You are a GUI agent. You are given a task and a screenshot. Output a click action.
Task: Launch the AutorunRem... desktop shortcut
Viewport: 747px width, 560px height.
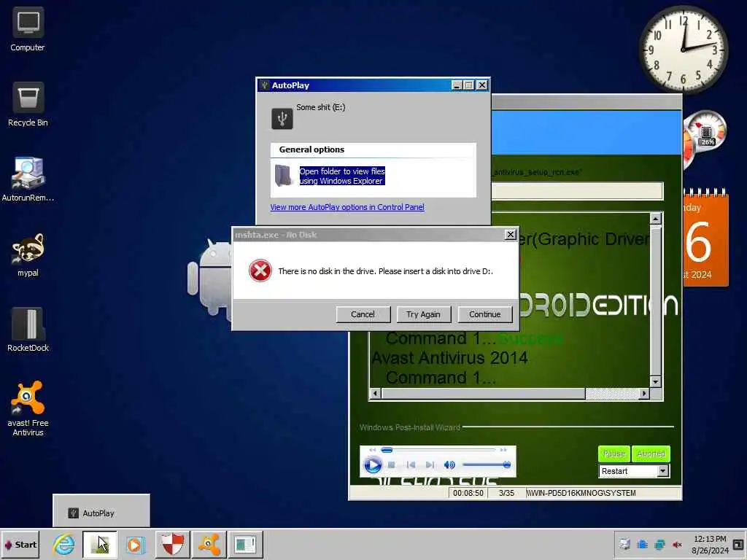28,179
